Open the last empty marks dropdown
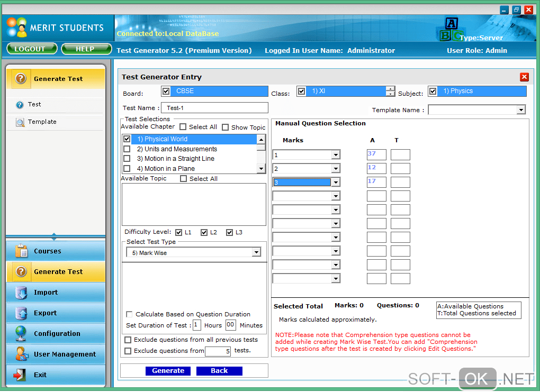 pyautogui.click(x=336, y=279)
